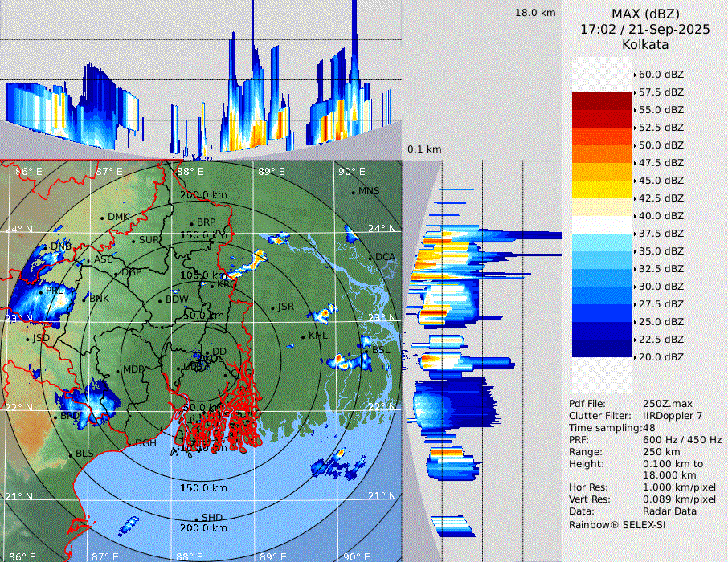
Task: Click the dark red 57.5 dBZ legend swatch
Action: coord(602,101)
